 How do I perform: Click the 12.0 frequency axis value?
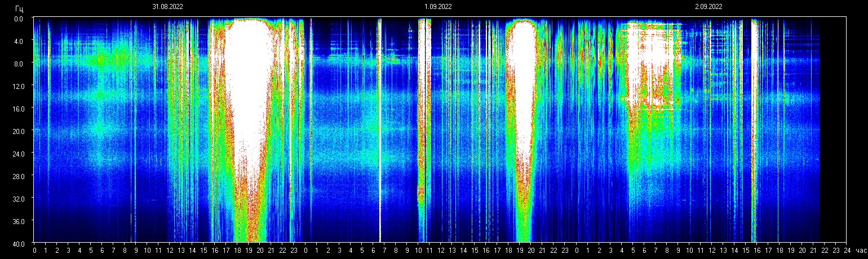point(17,86)
